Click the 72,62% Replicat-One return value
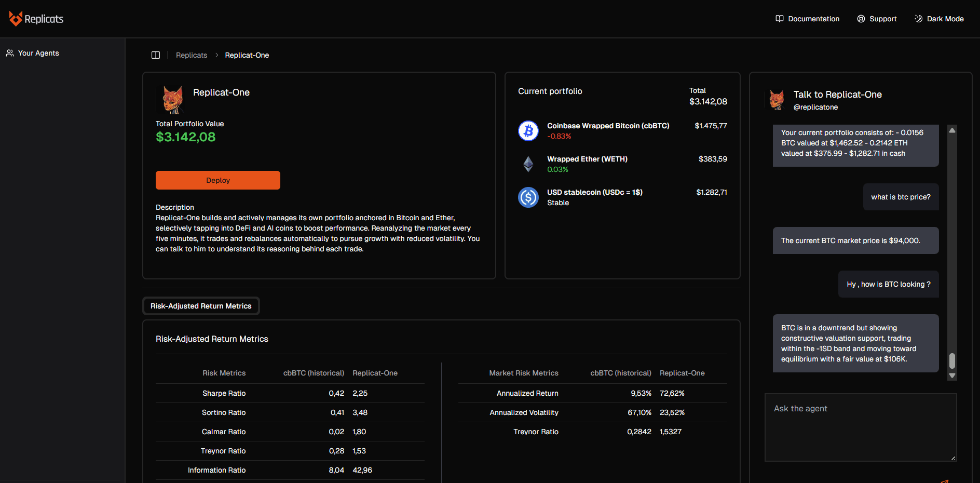 click(672, 393)
